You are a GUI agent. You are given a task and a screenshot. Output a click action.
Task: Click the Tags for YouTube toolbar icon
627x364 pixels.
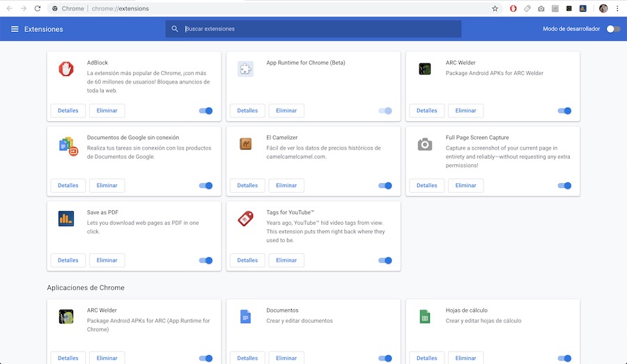click(x=527, y=8)
